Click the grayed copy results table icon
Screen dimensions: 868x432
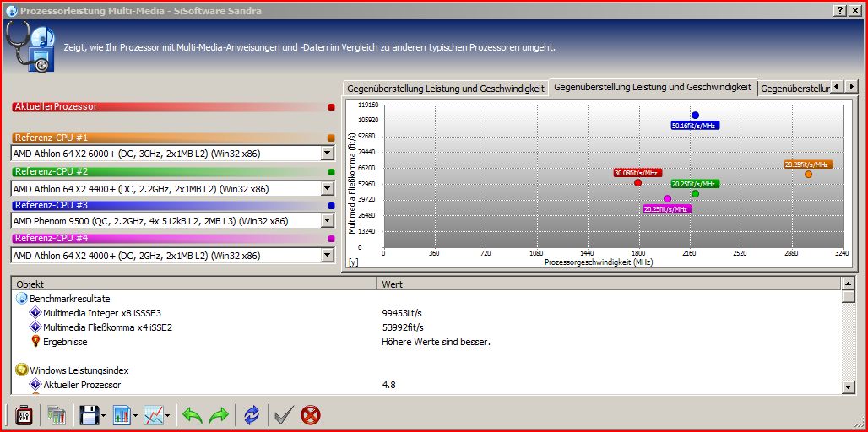[56, 415]
